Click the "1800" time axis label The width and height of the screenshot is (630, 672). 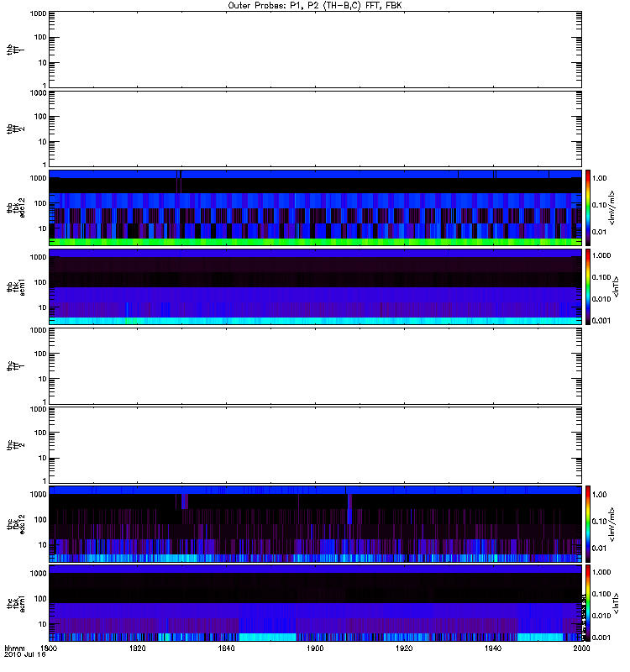pyautogui.click(x=49, y=648)
